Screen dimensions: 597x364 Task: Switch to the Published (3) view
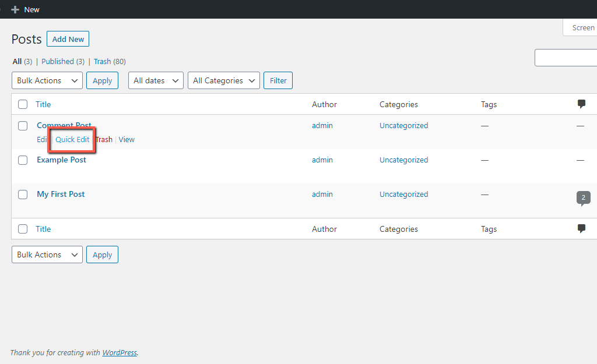[63, 62]
